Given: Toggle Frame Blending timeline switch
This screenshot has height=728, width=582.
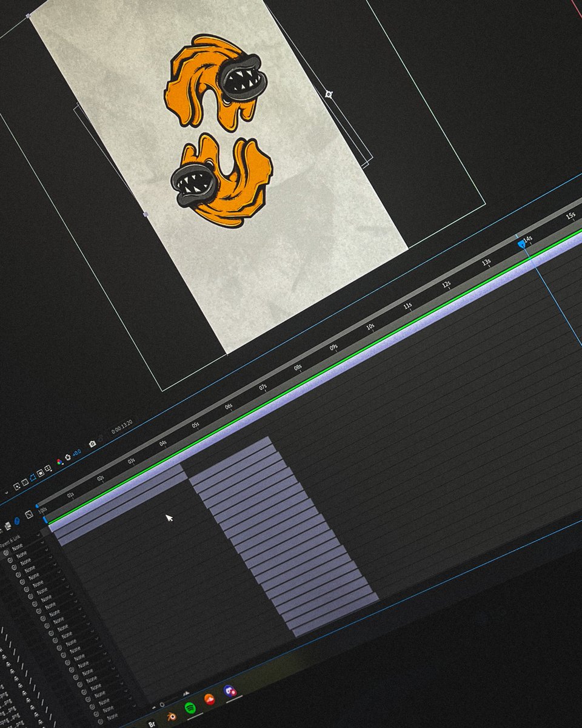Looking at the screenshot, I should click(8, 526).
